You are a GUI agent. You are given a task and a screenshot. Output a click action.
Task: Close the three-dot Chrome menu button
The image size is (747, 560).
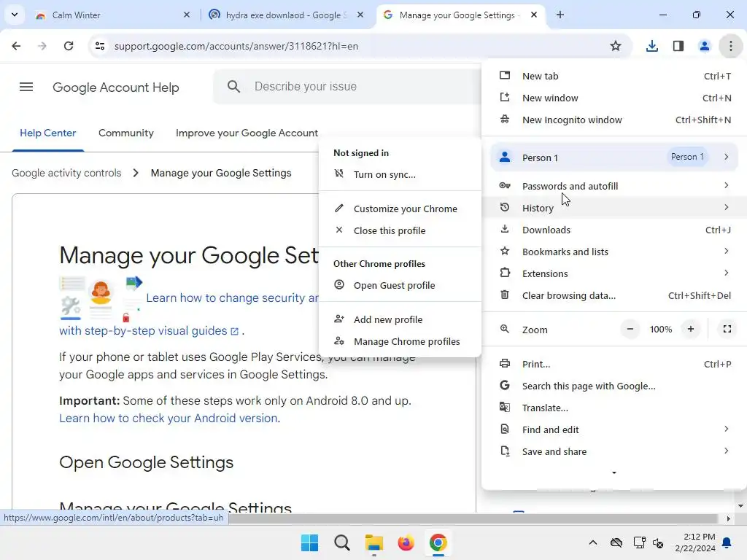coord(730,46)
